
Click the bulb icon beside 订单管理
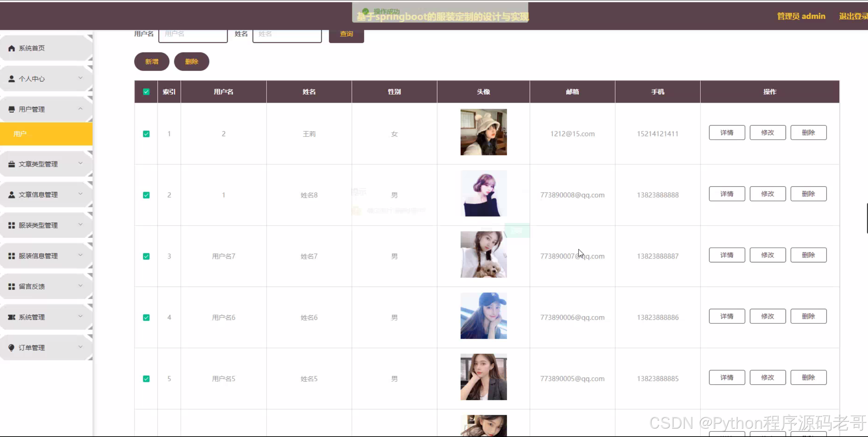(x=11, y=348)
